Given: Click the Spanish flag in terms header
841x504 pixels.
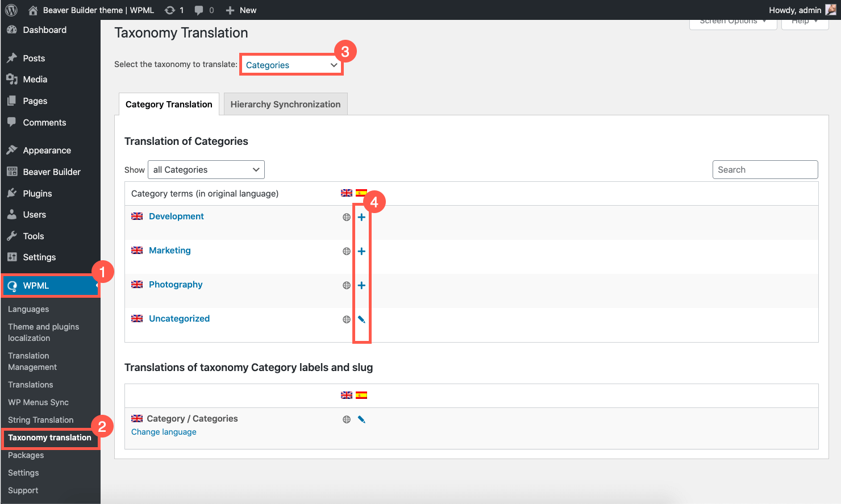Looking at the screenshot, I should click(361, 193).
